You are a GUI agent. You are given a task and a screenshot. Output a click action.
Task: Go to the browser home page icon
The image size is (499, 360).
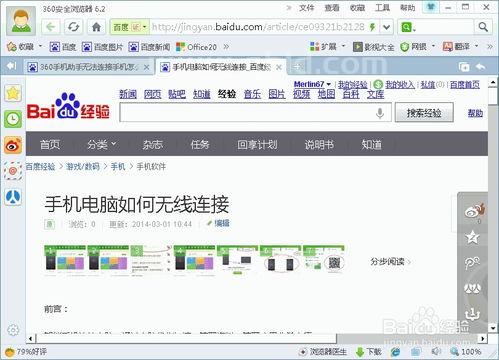[x=96, y=27]
